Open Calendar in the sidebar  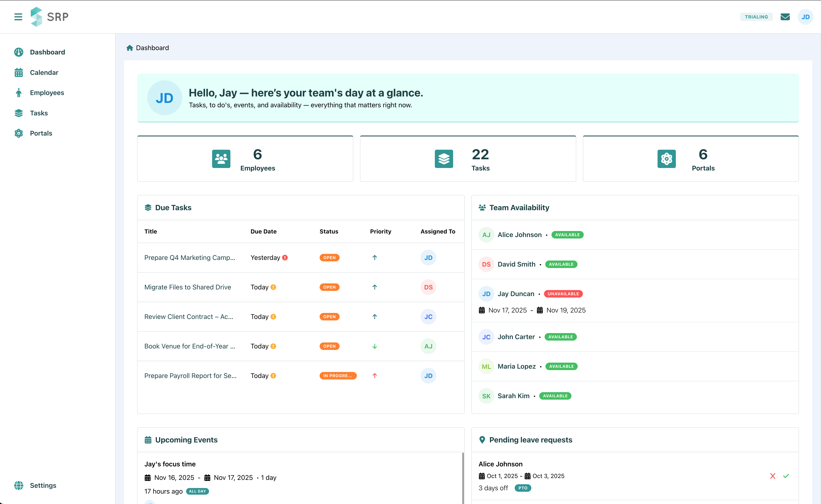coord(44,72)
